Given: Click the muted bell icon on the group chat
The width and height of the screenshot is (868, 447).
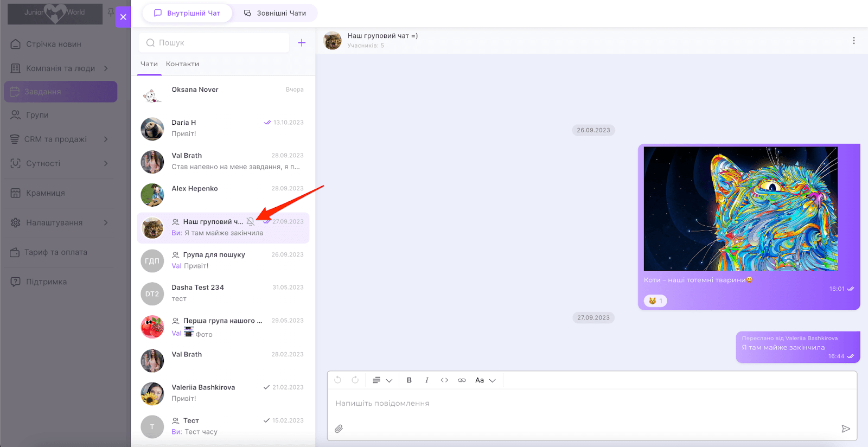Looking at the screenshot, I should [250, 221].
